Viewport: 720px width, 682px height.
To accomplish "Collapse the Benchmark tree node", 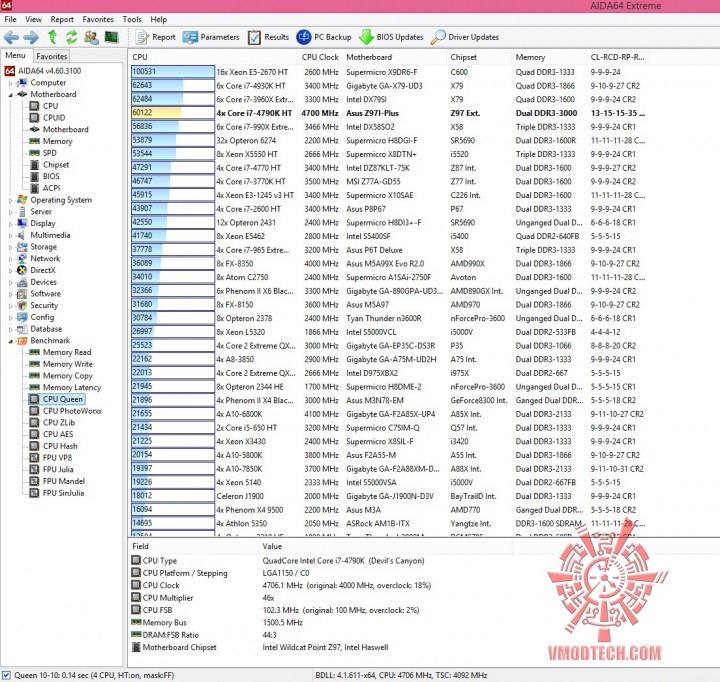I will pos(11,341).
